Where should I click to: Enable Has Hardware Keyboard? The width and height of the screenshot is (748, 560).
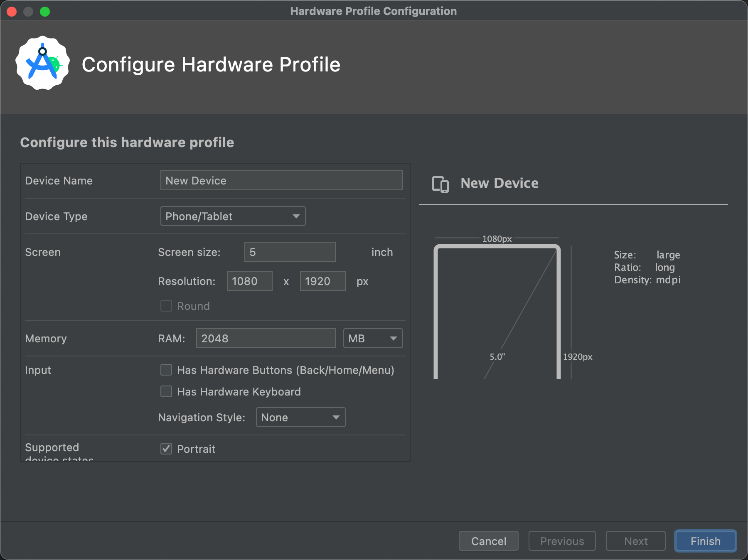click(166, 391)
